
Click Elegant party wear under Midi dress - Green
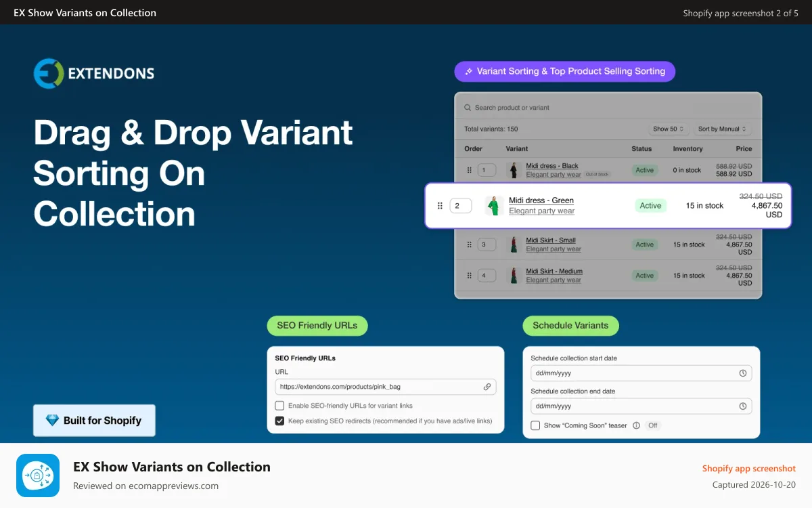click(542, 211)
